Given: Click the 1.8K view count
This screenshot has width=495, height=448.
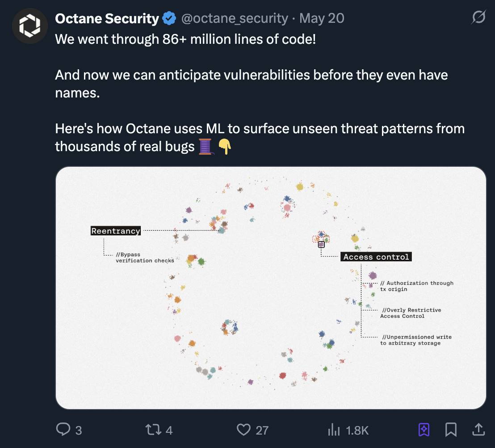Looking at the screenshot, I should tap(357, 430).
